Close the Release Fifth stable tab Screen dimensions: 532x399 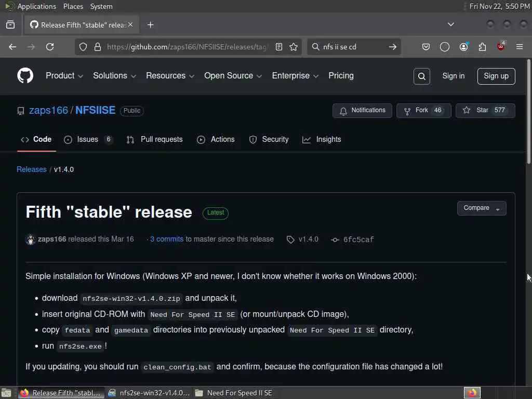130,24
